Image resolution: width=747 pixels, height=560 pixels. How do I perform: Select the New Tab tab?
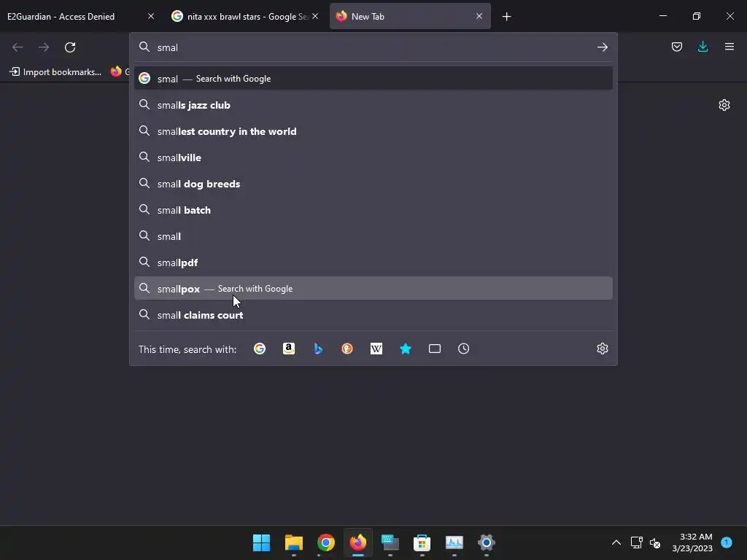410,16
